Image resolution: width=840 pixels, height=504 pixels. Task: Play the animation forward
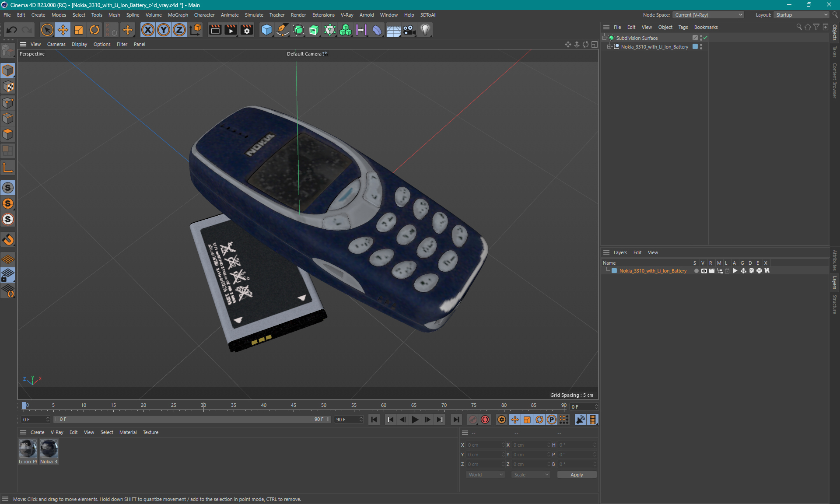(x=415, y=420)
